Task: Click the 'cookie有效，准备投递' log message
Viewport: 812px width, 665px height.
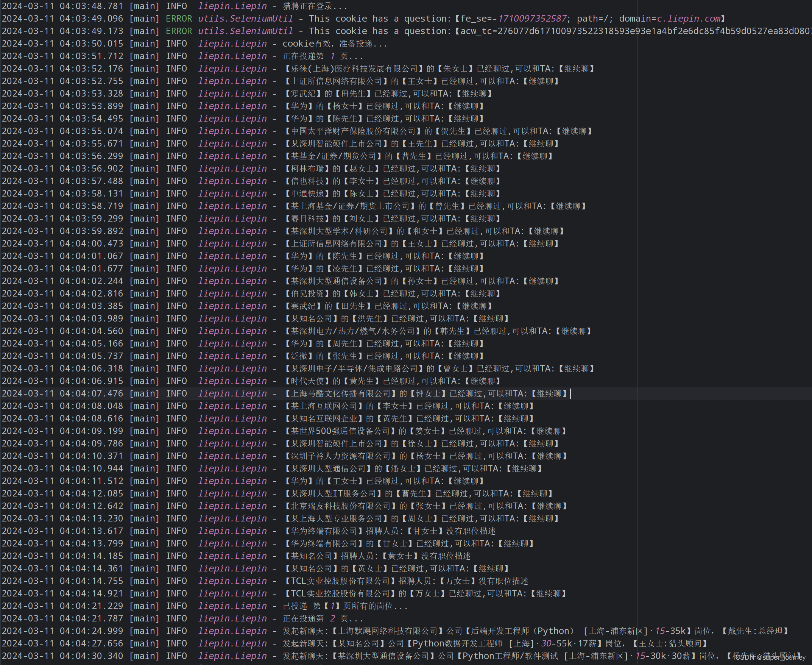Action: point(335,44)
